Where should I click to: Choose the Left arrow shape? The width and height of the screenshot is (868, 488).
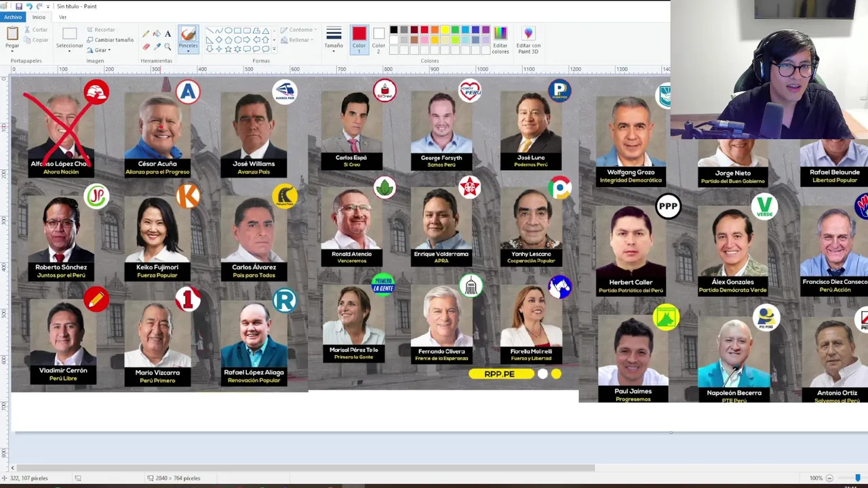(x=257, y=39)
